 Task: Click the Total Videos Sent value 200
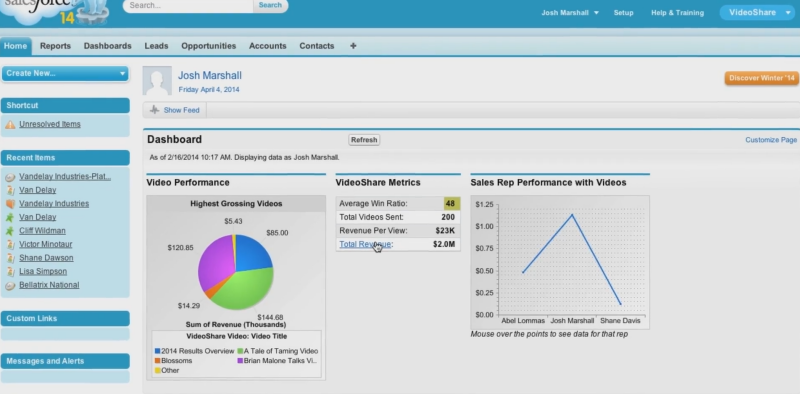pos(448,217)
